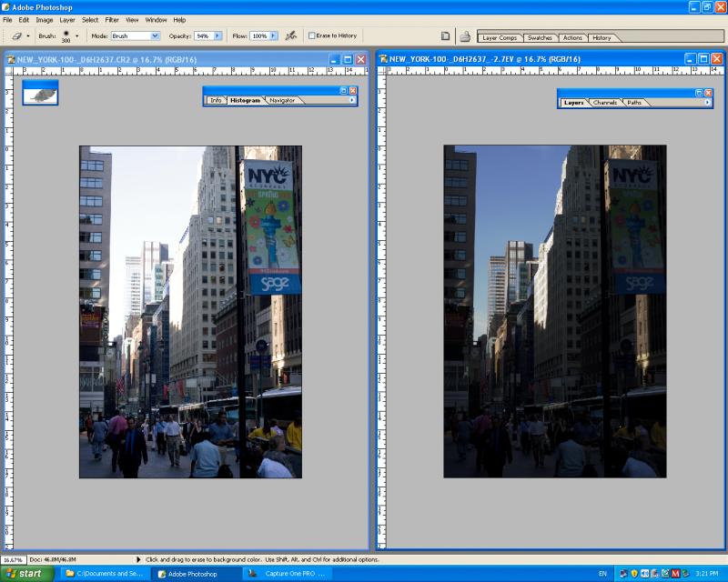Viewport: 728px width, 582px height.
Task: Open the Select menu
Action: click(x=90, y=20)
